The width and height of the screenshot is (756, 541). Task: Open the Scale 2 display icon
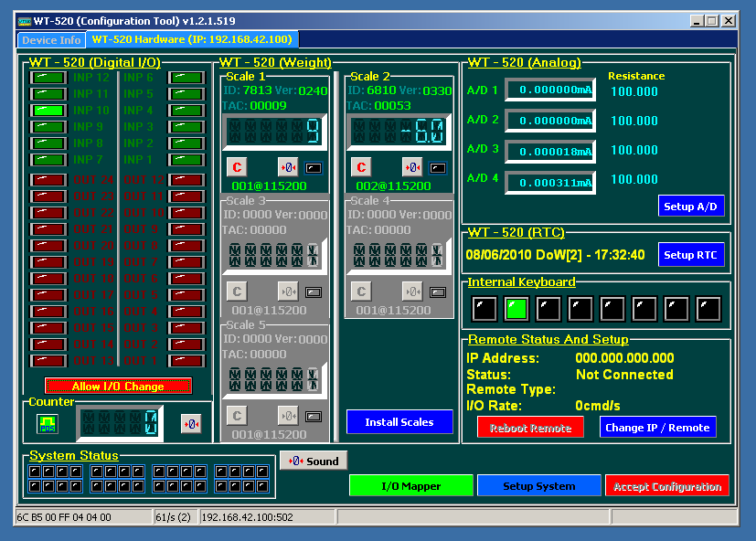pyautogui.click(x=438, y=168)
